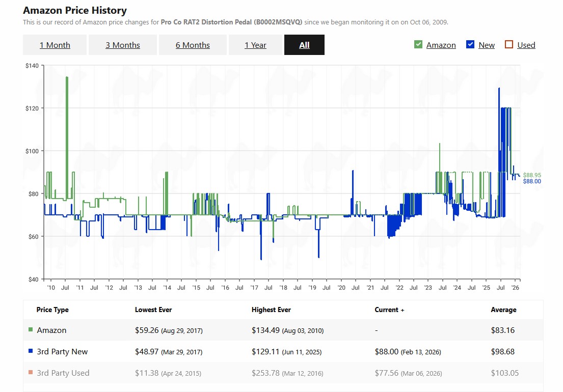Click Amazon average price $83.16
The image size is (563, 392).
tap(503, 330)
